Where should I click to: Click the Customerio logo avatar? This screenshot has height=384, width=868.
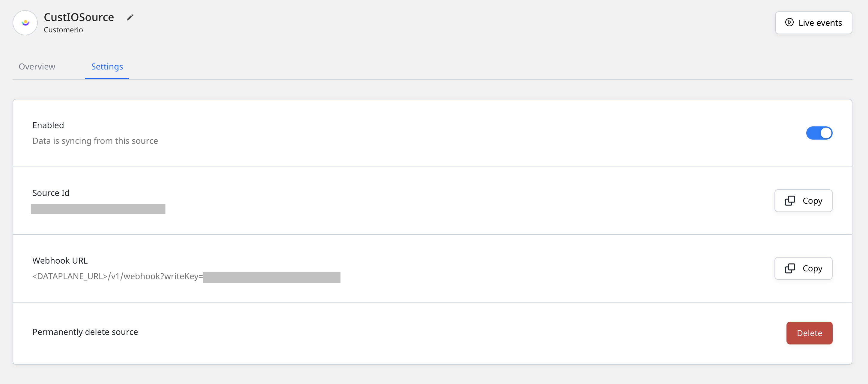click(25, 22)
